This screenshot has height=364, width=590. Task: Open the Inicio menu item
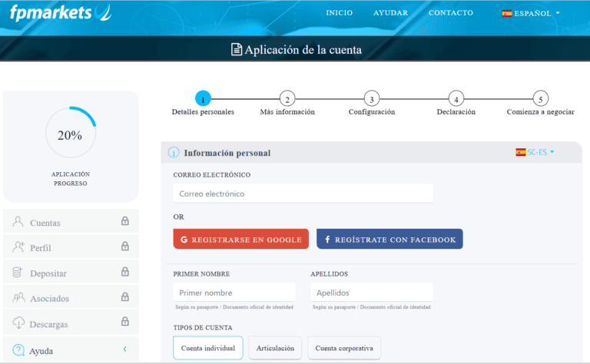(340, 13)
